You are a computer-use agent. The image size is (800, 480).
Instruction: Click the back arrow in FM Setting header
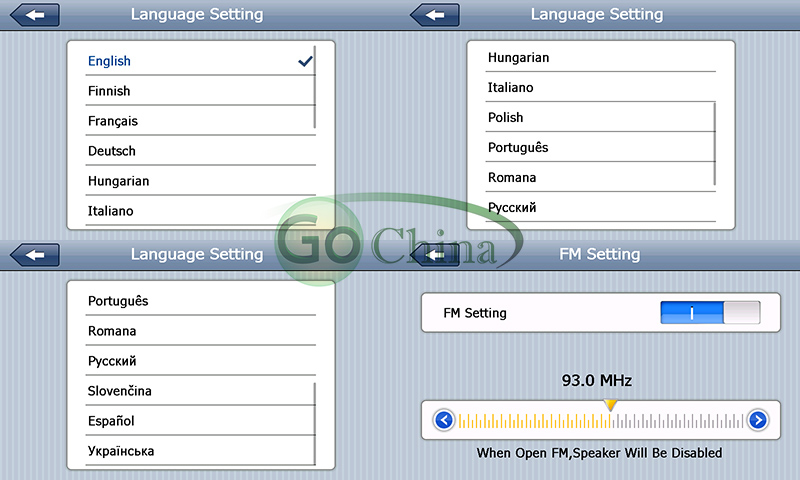click(434, 255)
